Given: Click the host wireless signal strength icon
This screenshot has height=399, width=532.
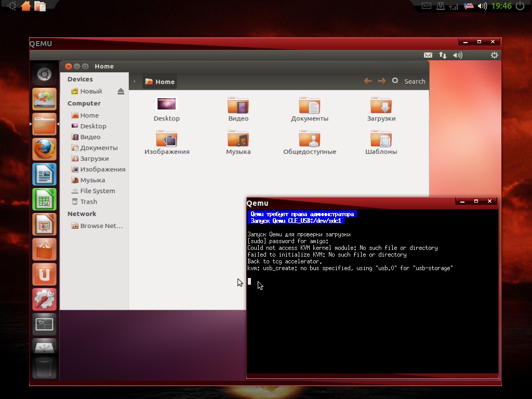Looking at the screenshot, I should click(x=454, y=6).
